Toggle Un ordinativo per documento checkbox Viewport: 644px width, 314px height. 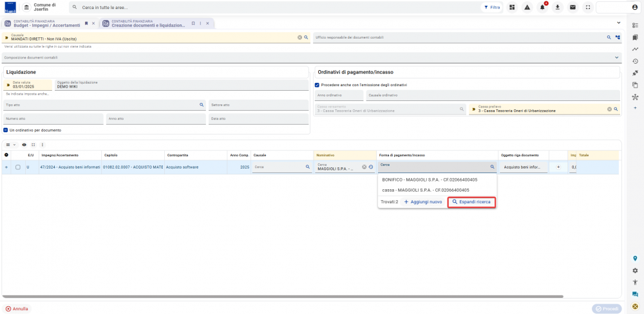5,130
